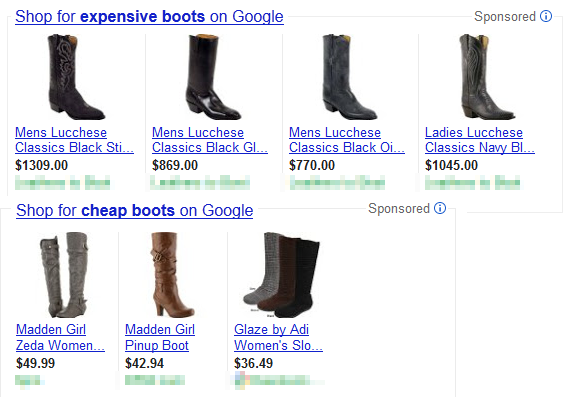The height and width of the screenshot is (397, 570).
Task: Select the $770.00 black oiled boot image
Action: (x=350, y=77)
